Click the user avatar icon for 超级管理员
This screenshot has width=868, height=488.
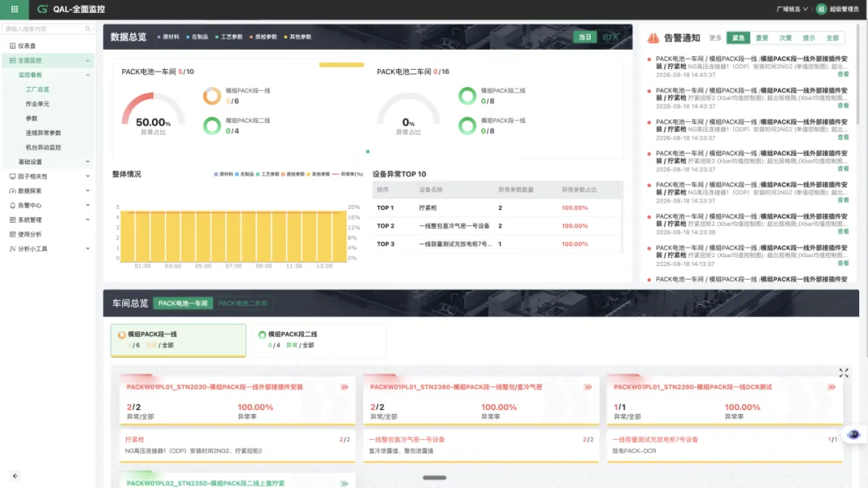point(821,9)
